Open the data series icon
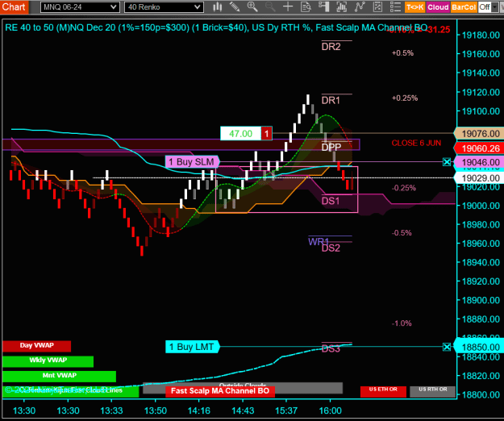 click(x=342, y=6)
